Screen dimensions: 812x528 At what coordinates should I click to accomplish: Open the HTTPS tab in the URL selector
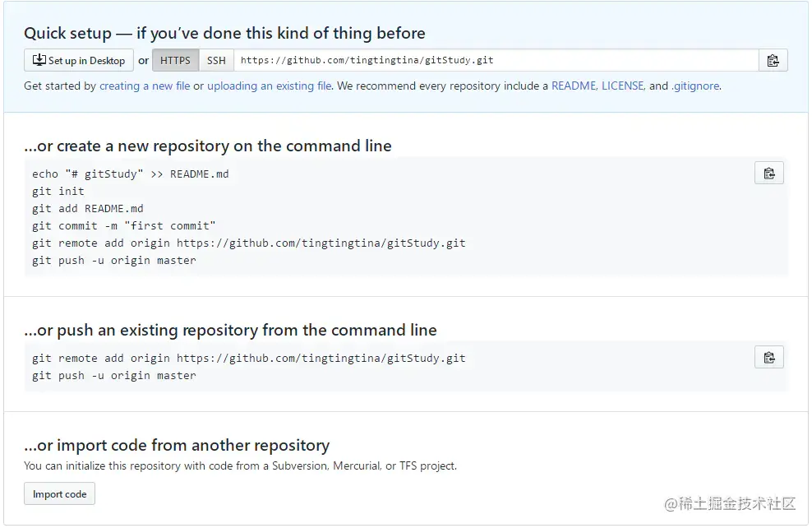click(175, 59)
